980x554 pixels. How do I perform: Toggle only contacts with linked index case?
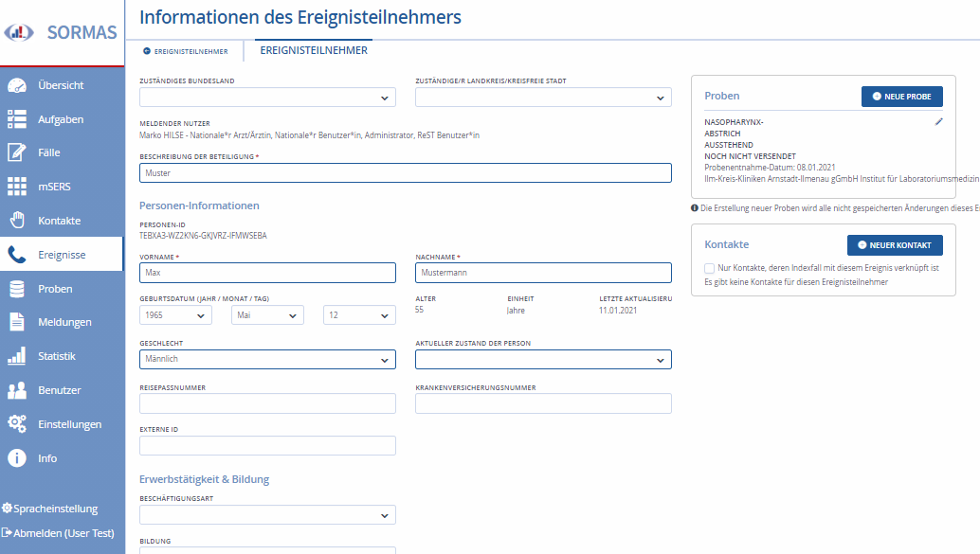coord(709,268)
